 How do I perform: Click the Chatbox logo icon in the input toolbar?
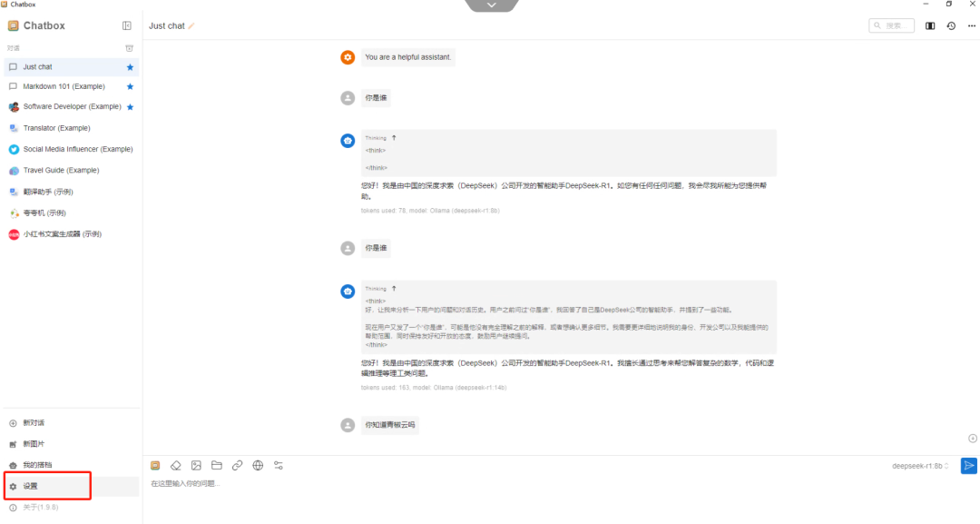click(x=155, y=465)
